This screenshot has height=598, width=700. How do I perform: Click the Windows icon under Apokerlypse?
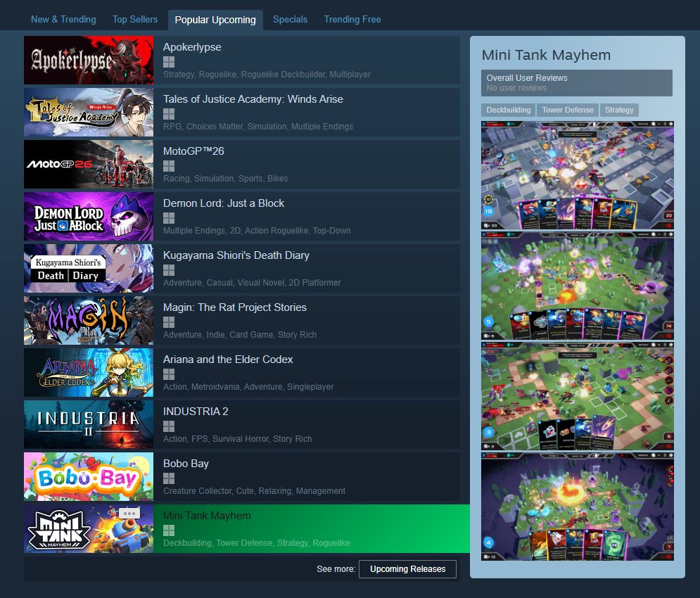[x=169, y=62]
